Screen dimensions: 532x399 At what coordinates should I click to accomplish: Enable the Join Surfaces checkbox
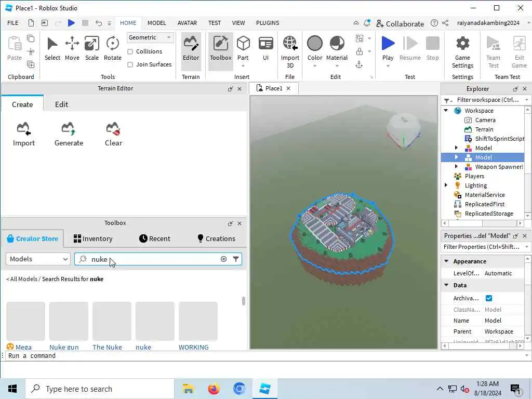tap(130, 64)
